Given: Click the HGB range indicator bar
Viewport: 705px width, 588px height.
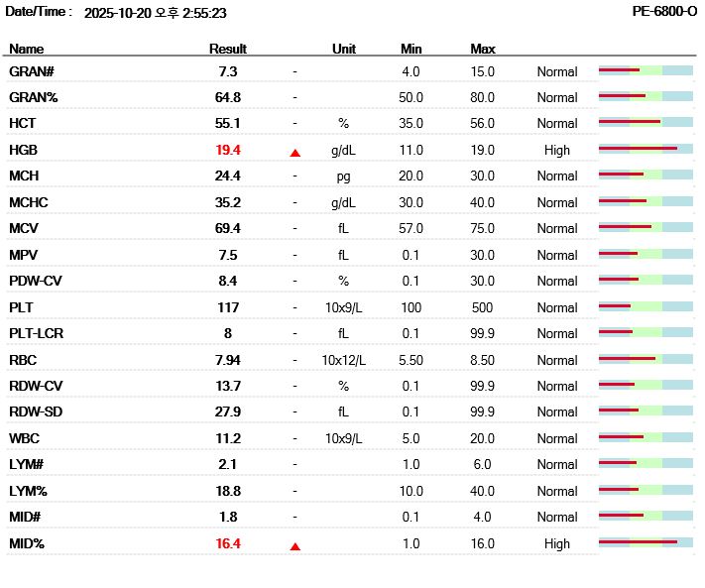Looking at the screenshot, I should (646, 150).
